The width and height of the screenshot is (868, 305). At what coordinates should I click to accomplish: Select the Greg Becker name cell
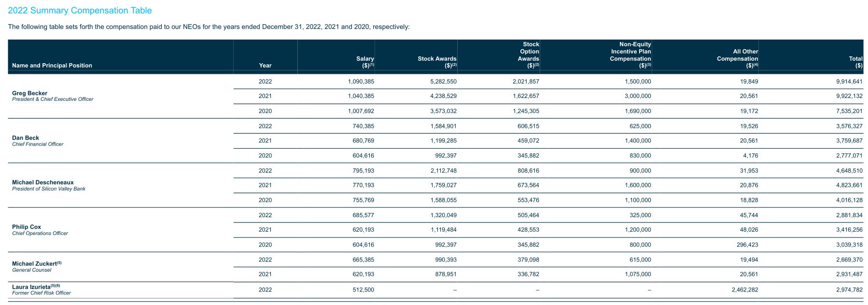(x=53, y=96)
